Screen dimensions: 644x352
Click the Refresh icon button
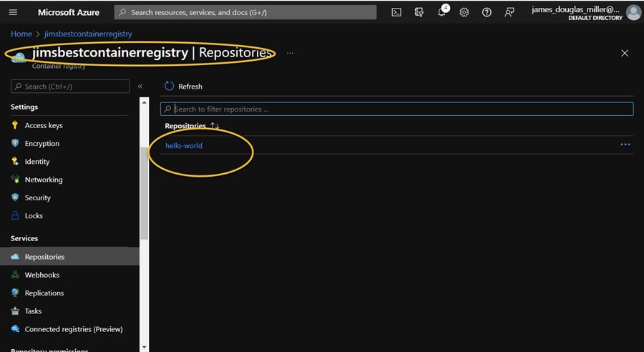(x=170, y=86)
